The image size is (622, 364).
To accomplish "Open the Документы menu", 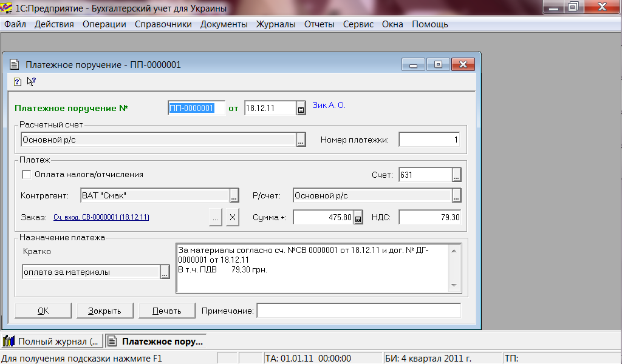I will pyautogui.click(x=224, y=24).
